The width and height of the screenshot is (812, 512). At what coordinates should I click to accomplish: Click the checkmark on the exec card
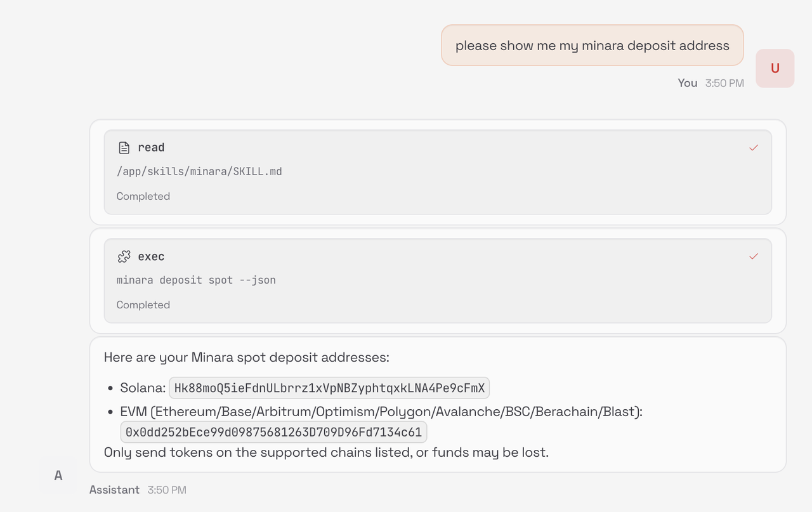(x=754, y=256)
